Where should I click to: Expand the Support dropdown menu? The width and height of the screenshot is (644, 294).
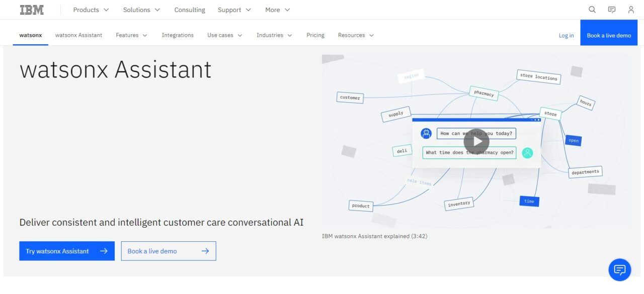(234, 10)
